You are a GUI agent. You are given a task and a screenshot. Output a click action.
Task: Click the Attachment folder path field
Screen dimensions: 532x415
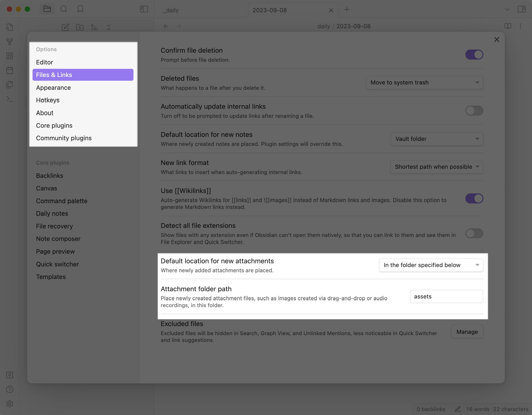(x=446, y=296)
